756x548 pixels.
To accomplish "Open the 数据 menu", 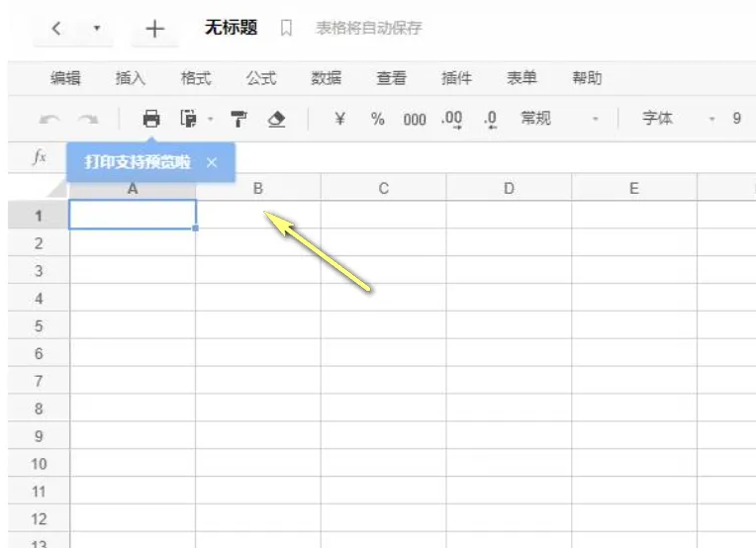I will (327, 78).
